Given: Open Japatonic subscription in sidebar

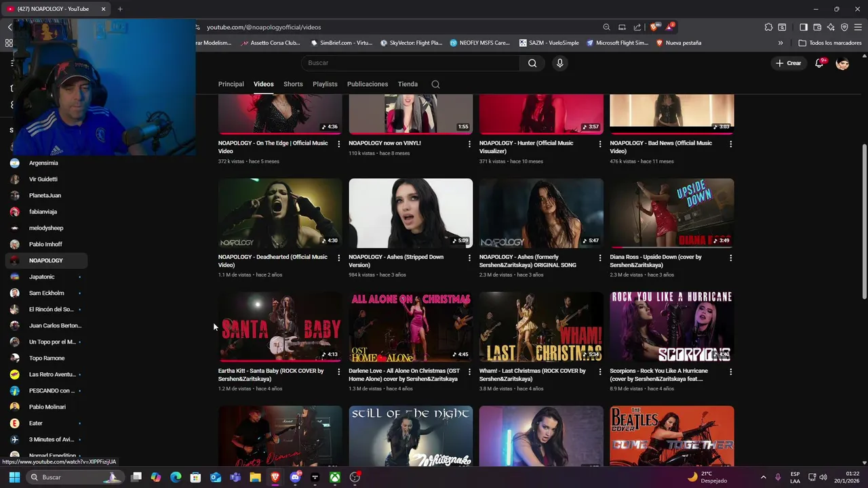Looking at the screenshot, I should [x=45, y=277].
